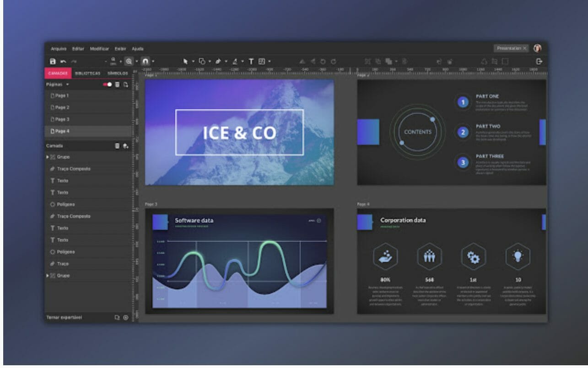Open the shape tool dropdown arrow

tap(210, 60)
